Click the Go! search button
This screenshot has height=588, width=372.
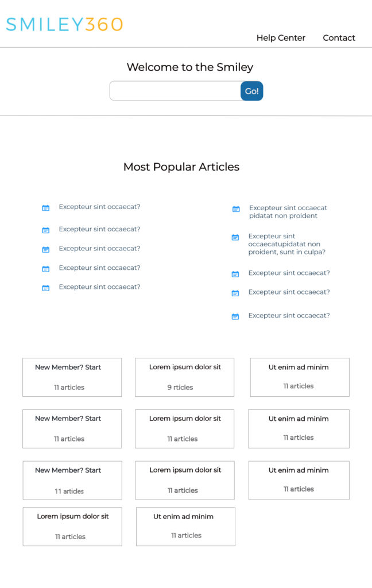tap(251, 91)
